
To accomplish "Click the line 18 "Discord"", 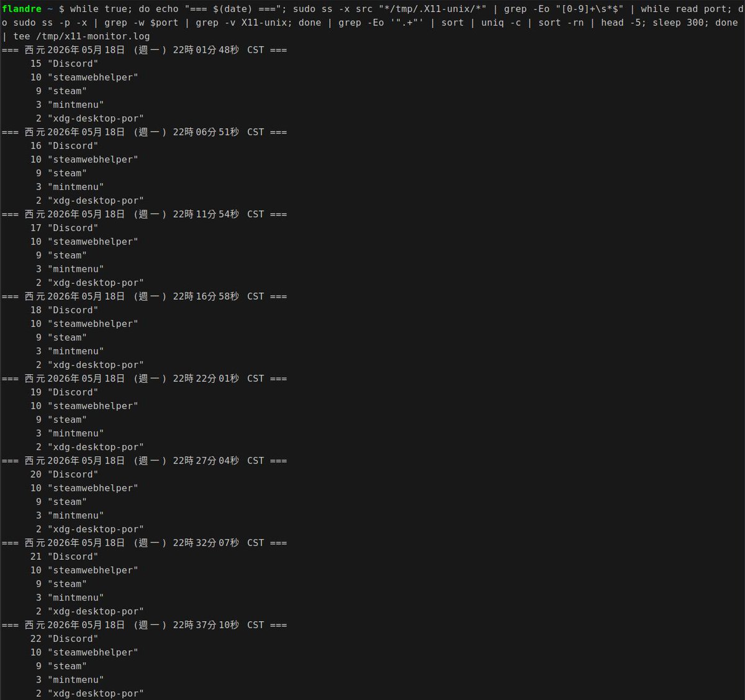I will pos(64,310).
